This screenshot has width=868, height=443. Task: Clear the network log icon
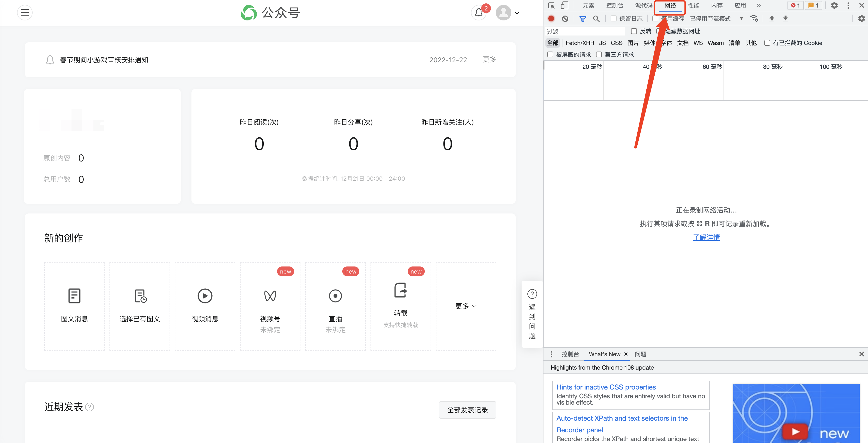click(565, 18)
